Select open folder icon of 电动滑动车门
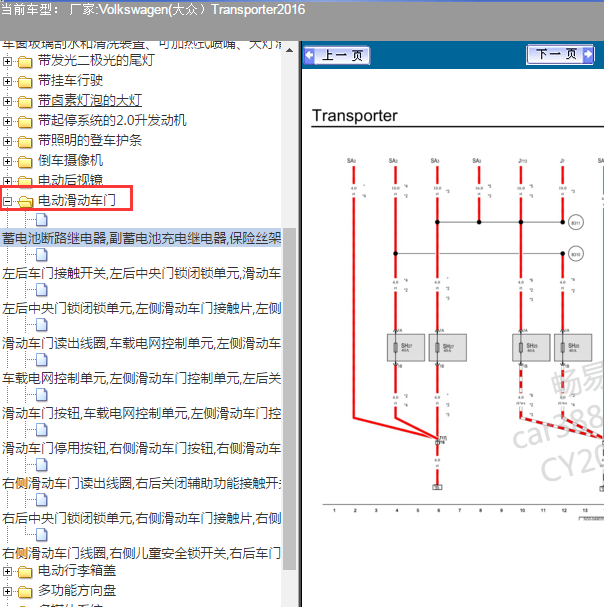The image size is (604, 607). coord(26,201)
